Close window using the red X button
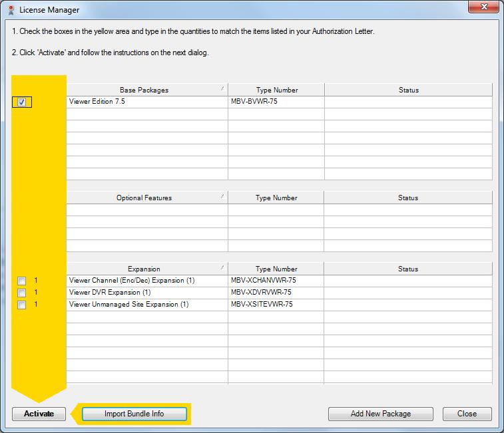Image resolution: width=504 pixels, height=433 pixels. click(484, 7)
